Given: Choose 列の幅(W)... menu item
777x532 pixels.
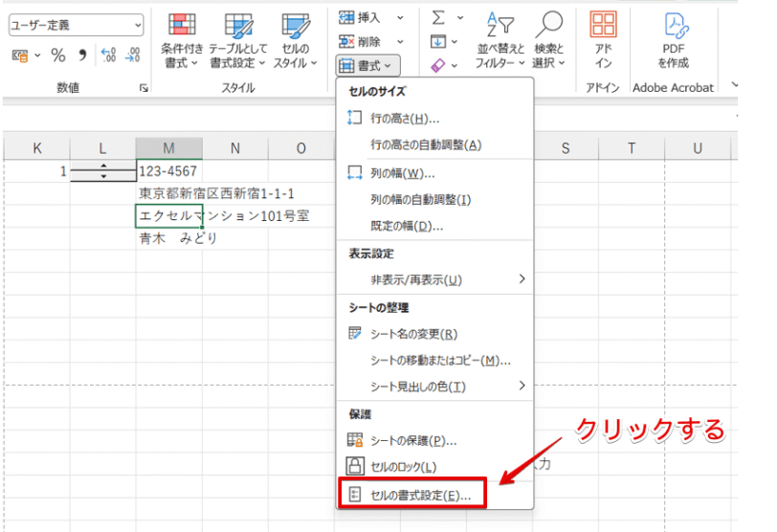Looking at the screenshot, I should click(x=434, y=173).
